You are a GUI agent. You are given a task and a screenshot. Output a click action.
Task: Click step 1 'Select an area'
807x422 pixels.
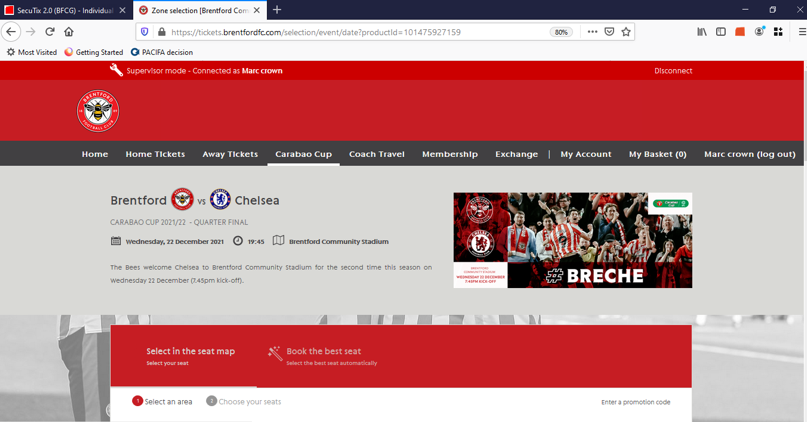(162, 401)
